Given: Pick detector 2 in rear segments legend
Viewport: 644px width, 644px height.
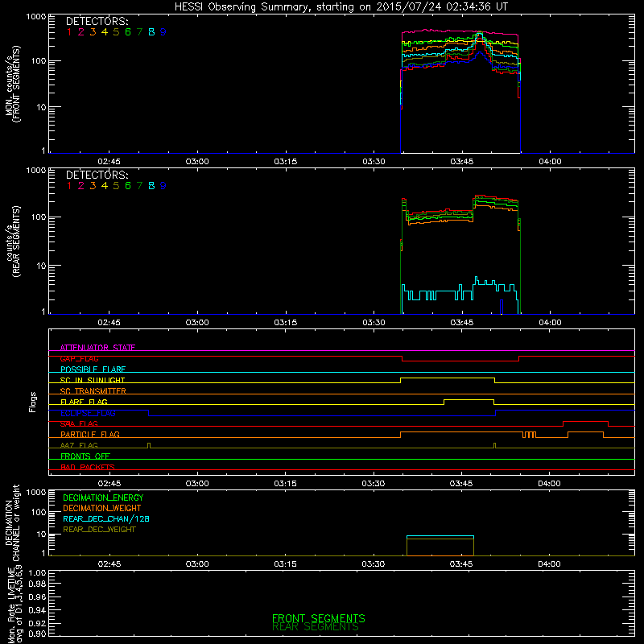Looking at the screenshot, I should pos(81,186).
